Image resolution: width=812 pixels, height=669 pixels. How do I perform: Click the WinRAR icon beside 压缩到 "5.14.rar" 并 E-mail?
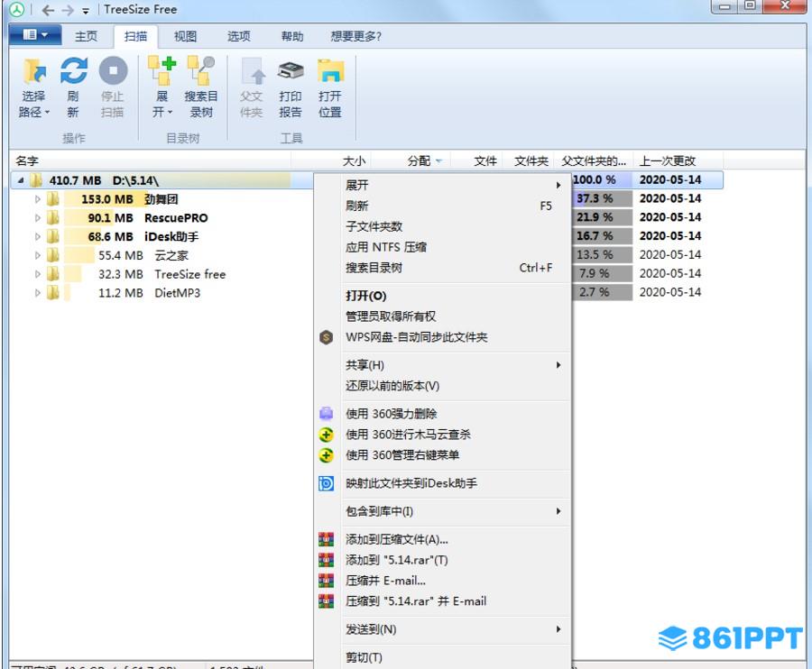click(x=327, y=601)
